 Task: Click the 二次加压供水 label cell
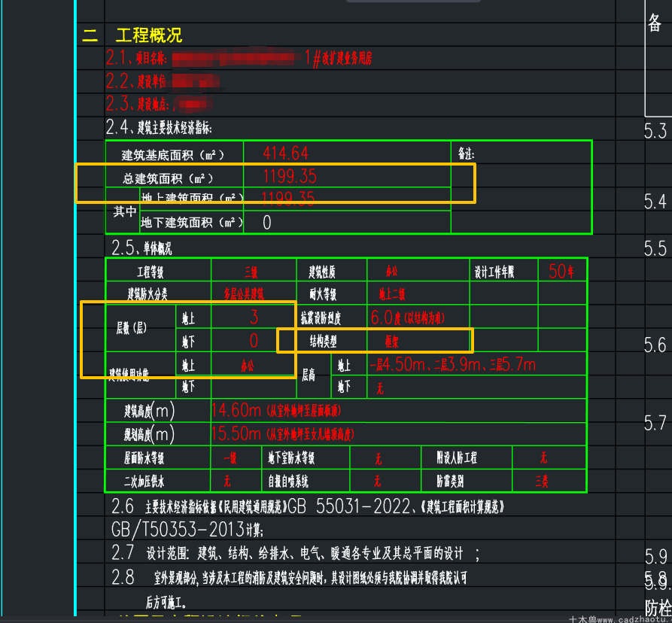coord(159,481)
